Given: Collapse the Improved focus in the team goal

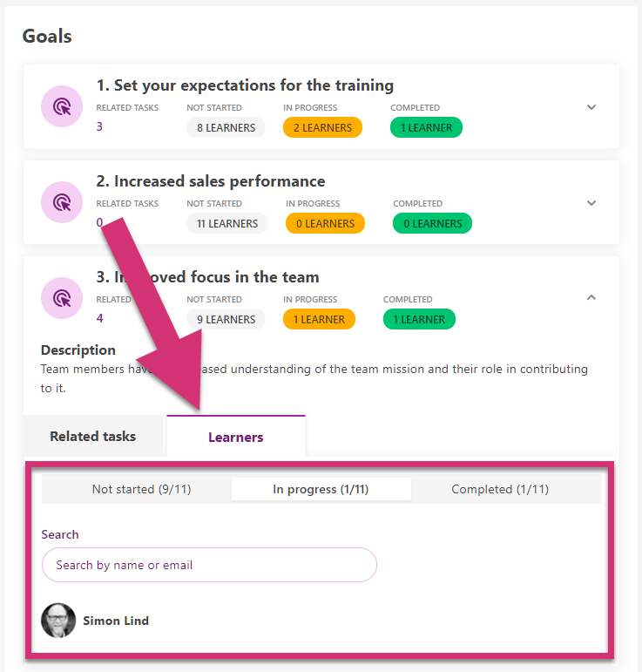Looking at the screenshot, I should tap(591, 297).
